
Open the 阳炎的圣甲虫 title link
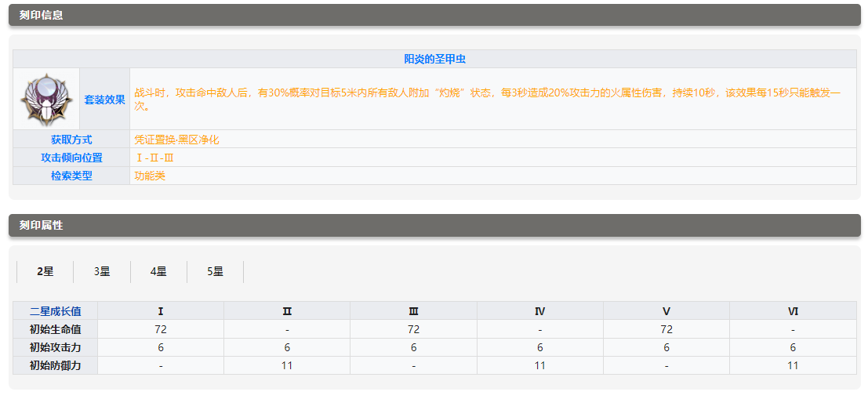click(434, 60)
